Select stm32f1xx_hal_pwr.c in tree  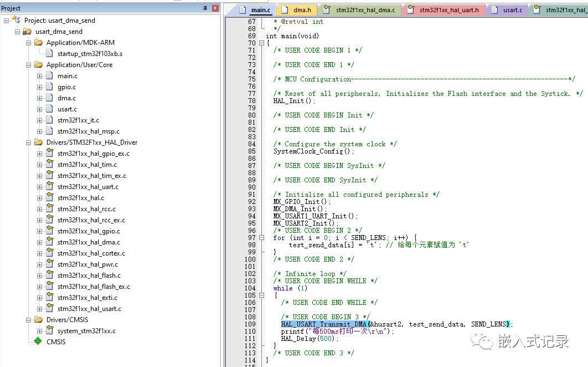click(87, 264)
